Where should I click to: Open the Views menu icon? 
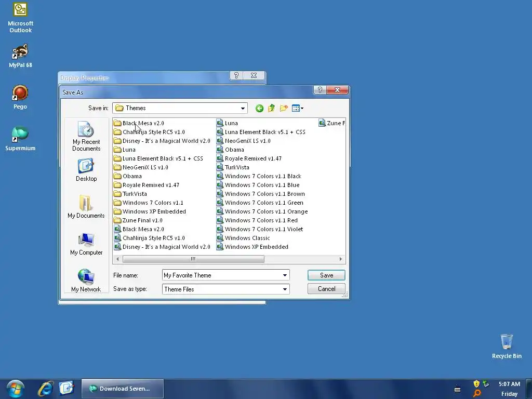[x=298, y=108]
